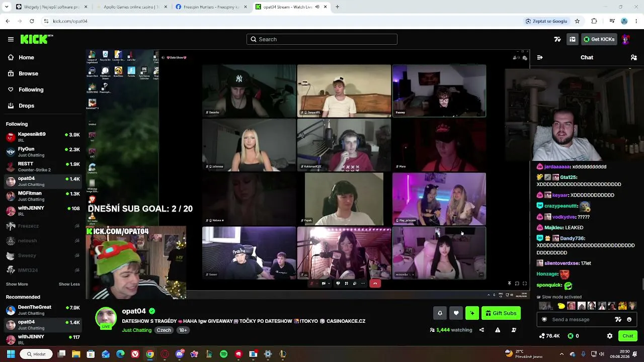Collapse the chat panel with arrow icon
This screenshot has height=362, width=644.
click(x=540, y=57)
